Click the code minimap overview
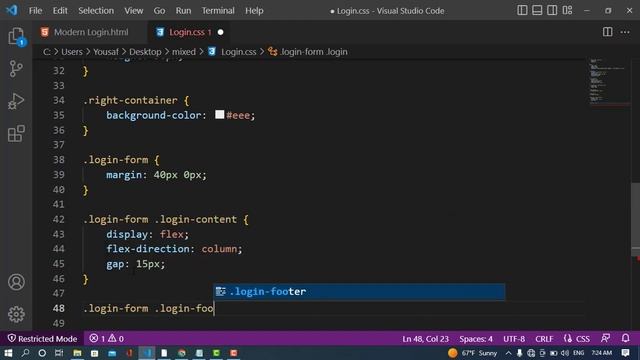The image size is (640, 360). (x=609, y=82)
